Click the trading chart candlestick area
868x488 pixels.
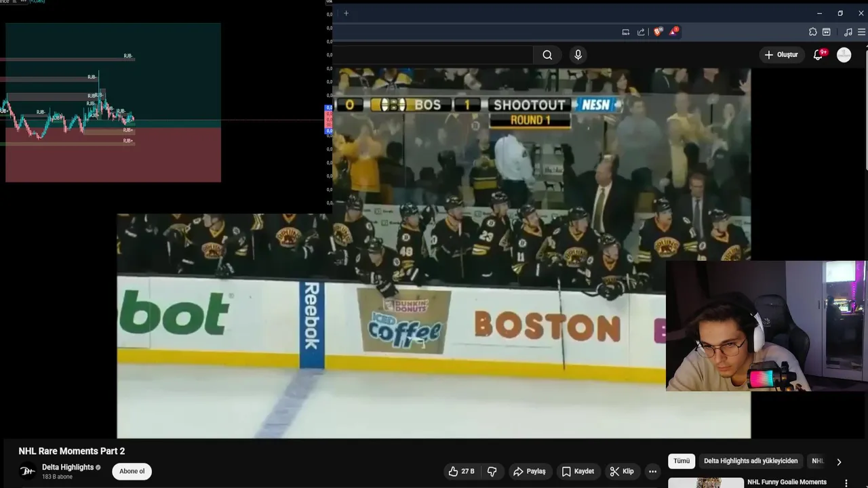point(68,112)
